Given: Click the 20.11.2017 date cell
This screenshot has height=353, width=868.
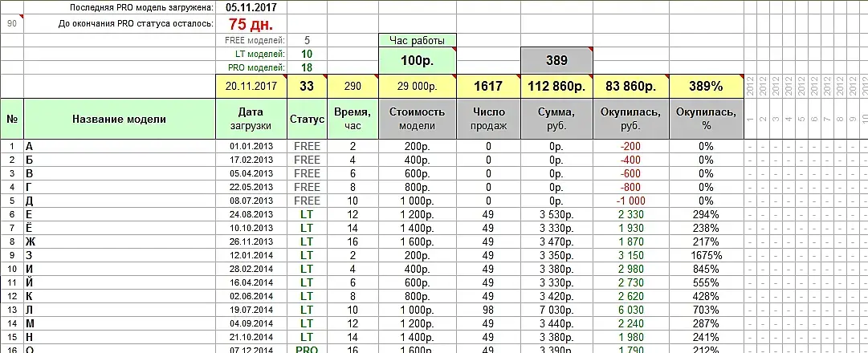Looking at the screenshot, I should click(251, 87).
